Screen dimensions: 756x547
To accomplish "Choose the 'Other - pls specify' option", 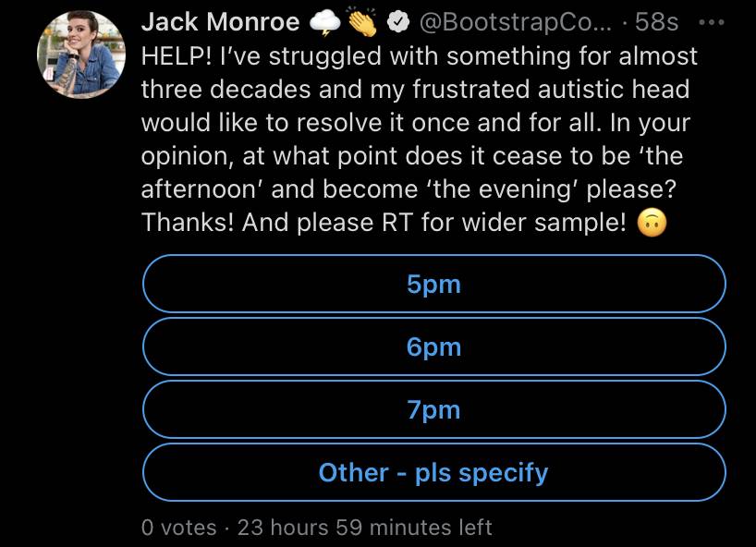I will [434, 472].
